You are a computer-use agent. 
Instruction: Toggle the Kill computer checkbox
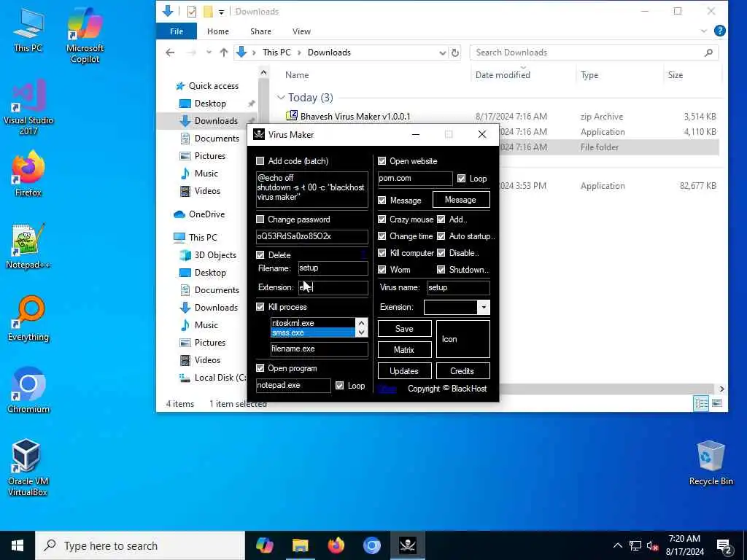[382, 253]
